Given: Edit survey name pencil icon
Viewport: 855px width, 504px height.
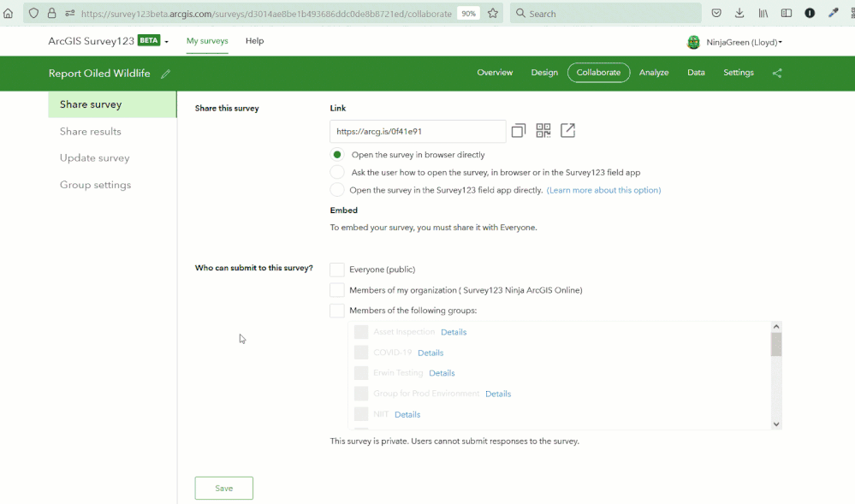Looking at the screenshot, I should pos(165,74).
